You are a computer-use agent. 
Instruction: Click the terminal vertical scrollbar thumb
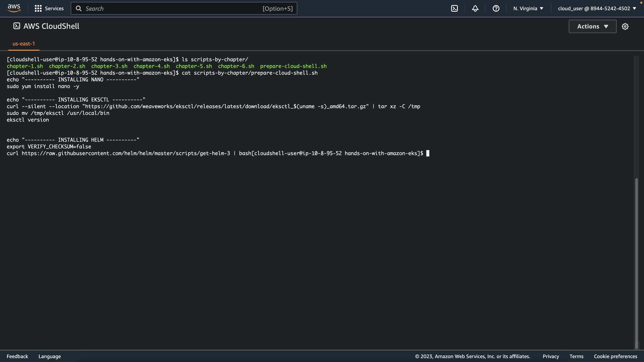click(636, 263)
